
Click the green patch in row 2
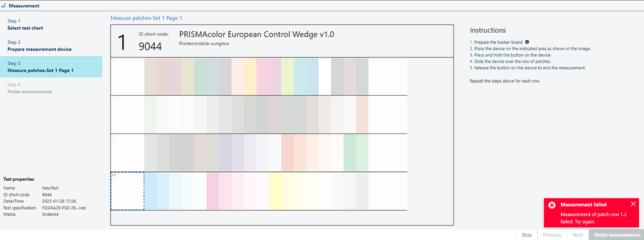pos(350,152)
